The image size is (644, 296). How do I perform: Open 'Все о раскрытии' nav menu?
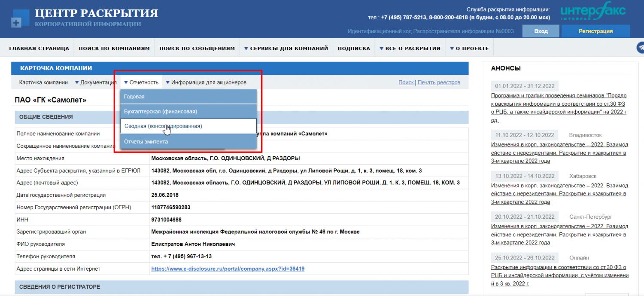(409, 49)
